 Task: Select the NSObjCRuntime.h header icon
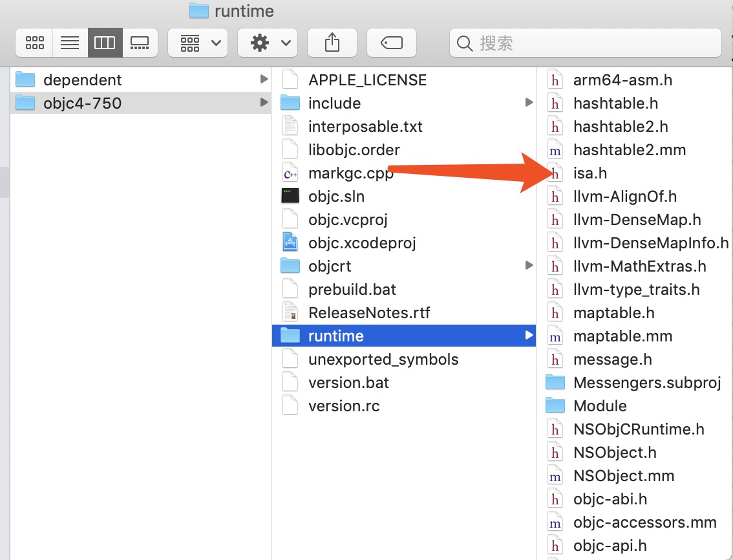(x=555, y=429)
